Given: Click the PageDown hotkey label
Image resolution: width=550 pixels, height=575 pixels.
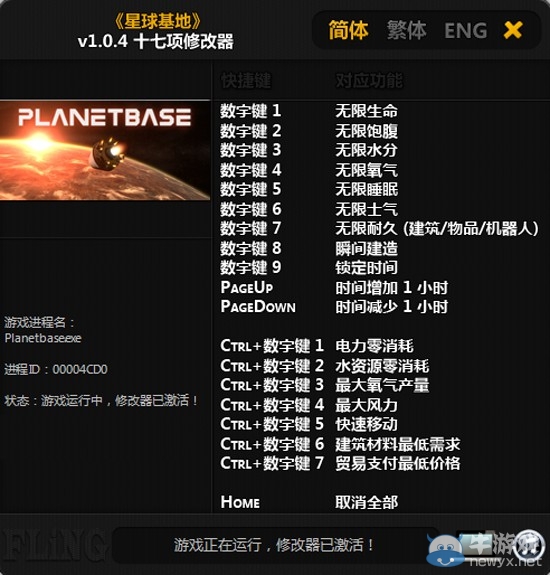Looking at the screenshot, I should coord(258,307).
